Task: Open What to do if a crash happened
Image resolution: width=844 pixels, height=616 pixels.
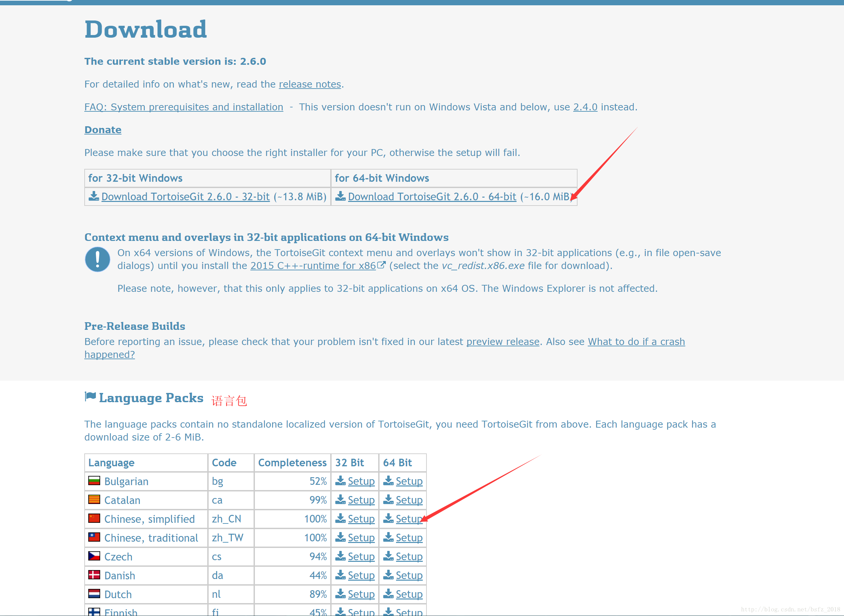Action: 636,342
